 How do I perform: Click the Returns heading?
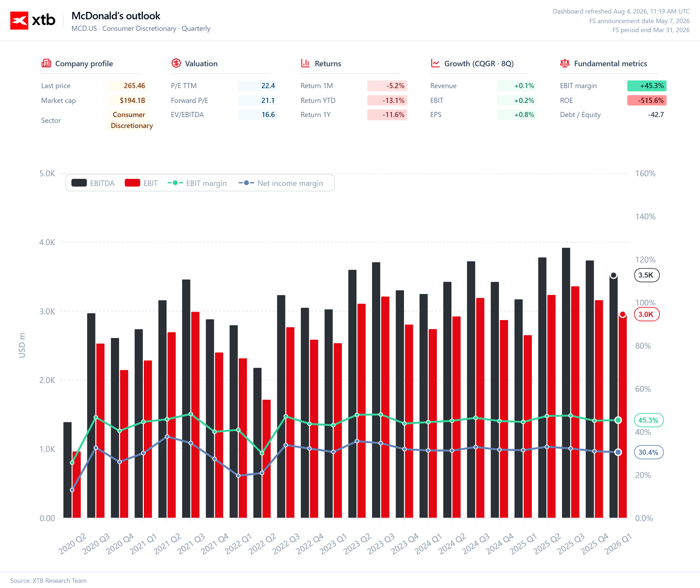(x=328, y=64)
